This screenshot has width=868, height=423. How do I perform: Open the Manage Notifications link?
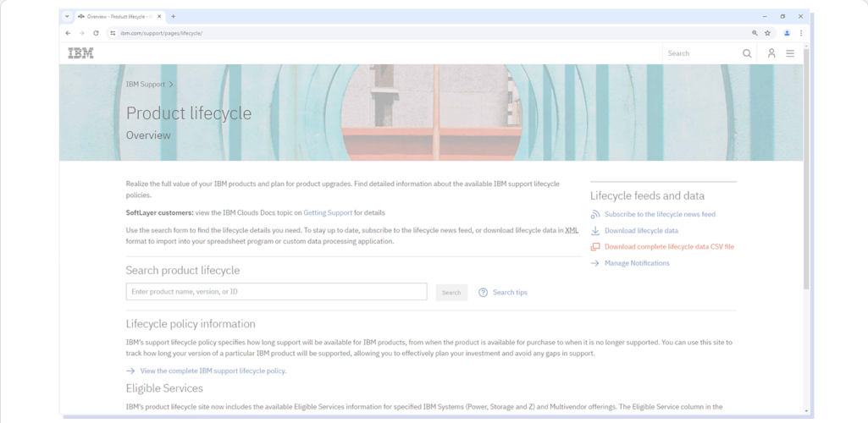(x=637, y=263)
